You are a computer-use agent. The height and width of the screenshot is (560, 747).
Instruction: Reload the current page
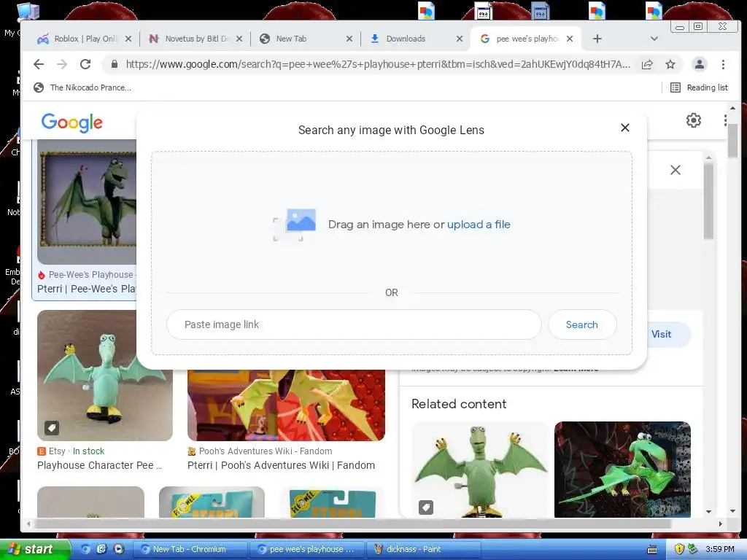pos(85,64)
